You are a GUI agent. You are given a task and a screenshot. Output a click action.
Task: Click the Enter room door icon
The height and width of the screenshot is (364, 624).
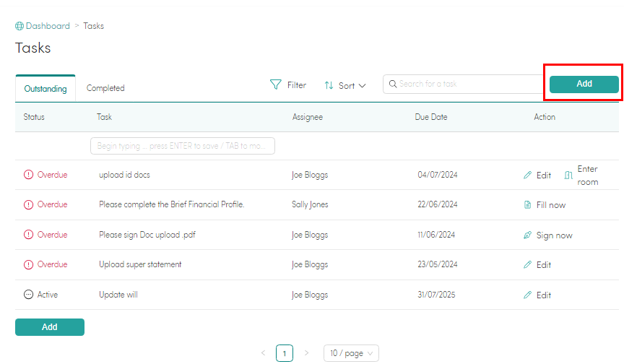click(x=568, y=175)
